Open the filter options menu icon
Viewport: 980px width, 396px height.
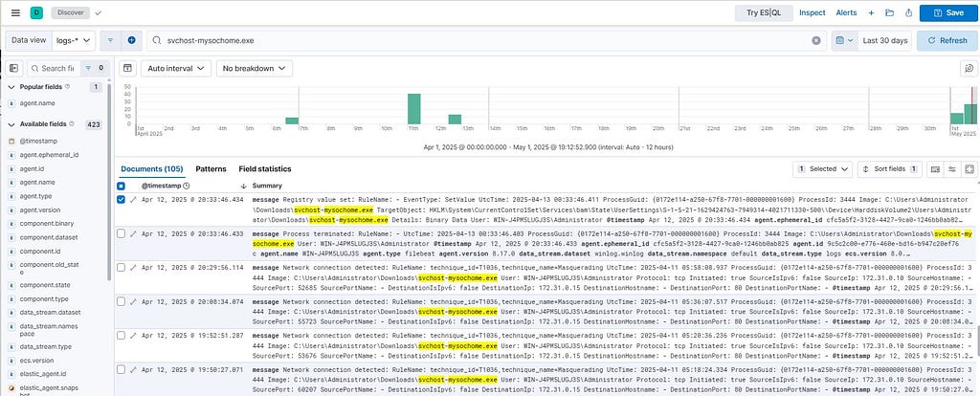tap(110, 40)
